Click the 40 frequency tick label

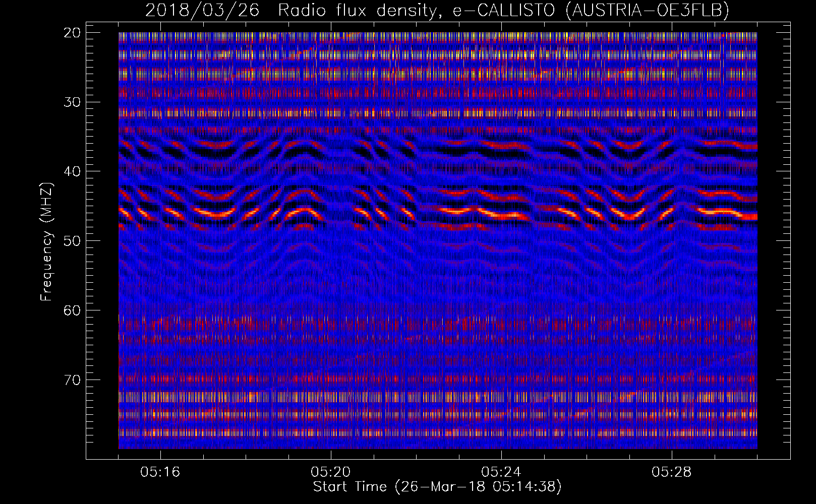click(72, 171)
